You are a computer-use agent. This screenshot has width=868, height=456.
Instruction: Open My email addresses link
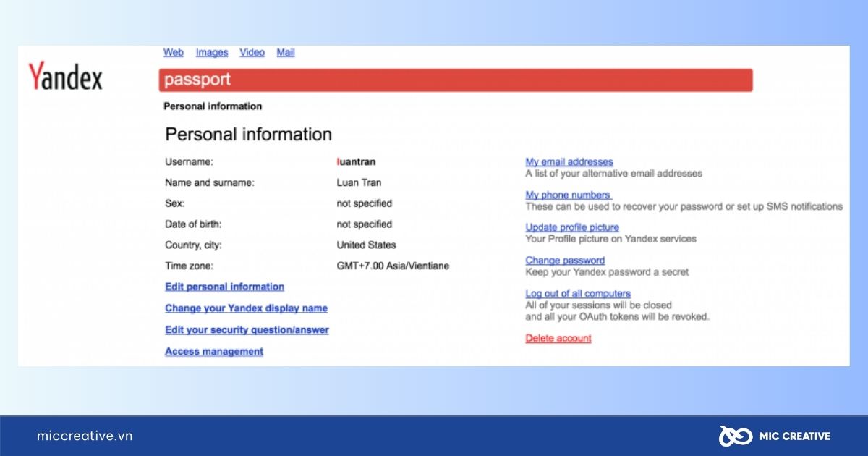tap(569, 162)
